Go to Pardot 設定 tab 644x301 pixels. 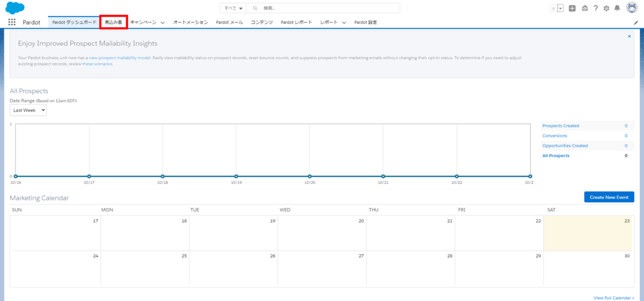point(365,23)
